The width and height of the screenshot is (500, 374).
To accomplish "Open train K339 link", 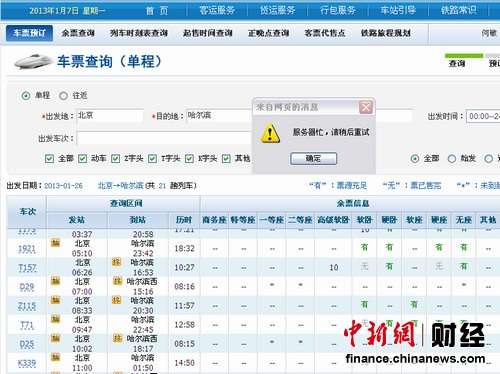I will (27, 363).
